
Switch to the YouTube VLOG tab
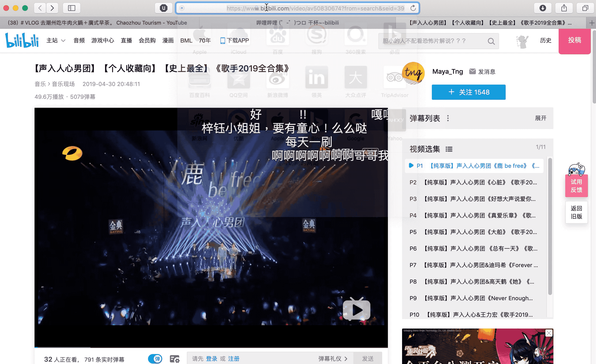tap(97, 23)
